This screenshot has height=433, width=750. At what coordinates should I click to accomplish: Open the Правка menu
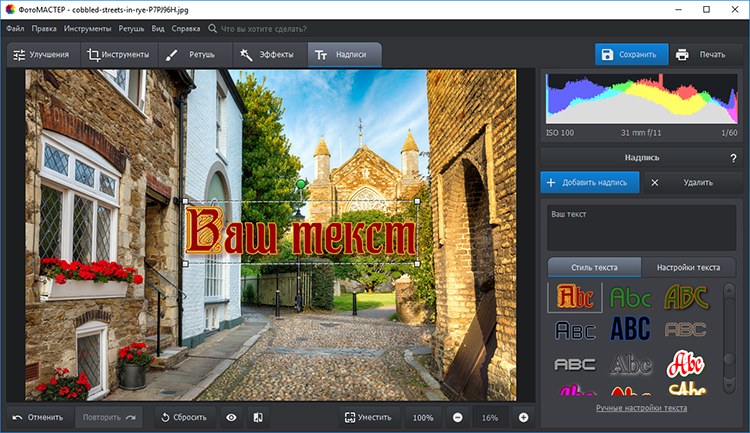44,29
